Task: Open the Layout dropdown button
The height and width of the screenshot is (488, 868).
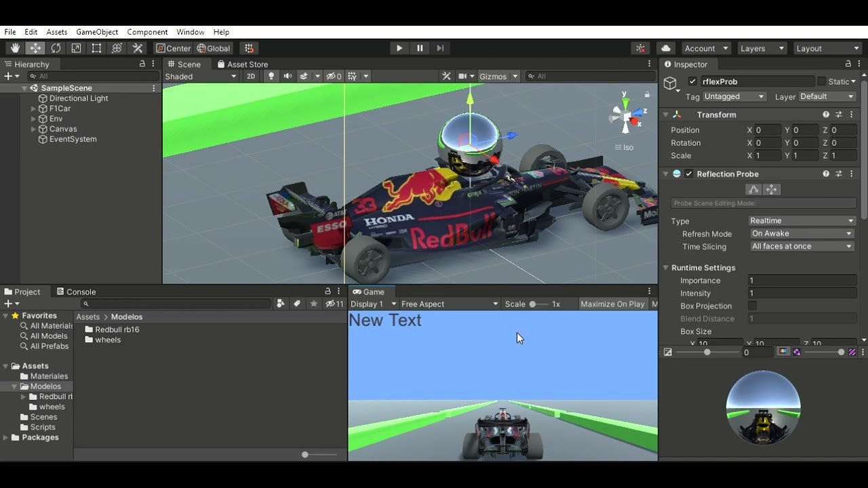Action: coord(827,48)
